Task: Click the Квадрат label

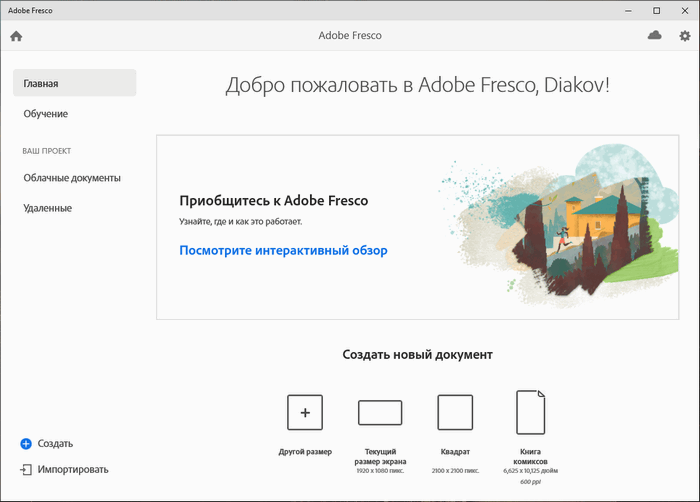Action: [x=455, y=452]
